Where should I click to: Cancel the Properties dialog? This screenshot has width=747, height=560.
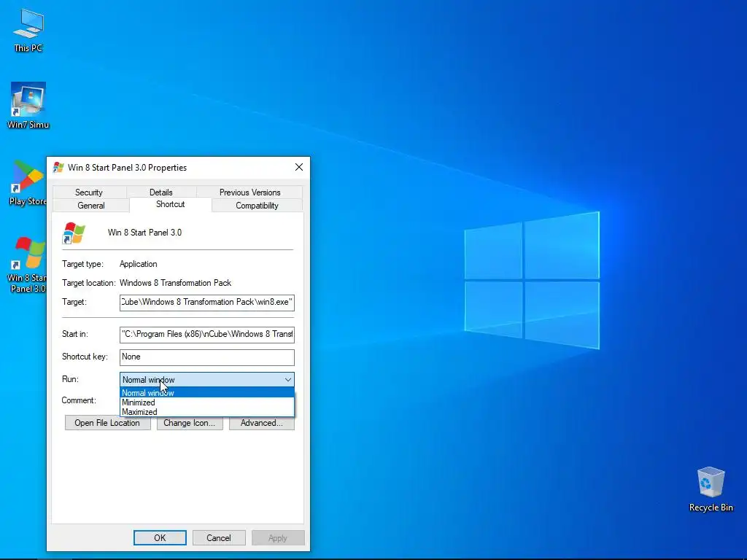pyautogui.click(x=219, y=537)
